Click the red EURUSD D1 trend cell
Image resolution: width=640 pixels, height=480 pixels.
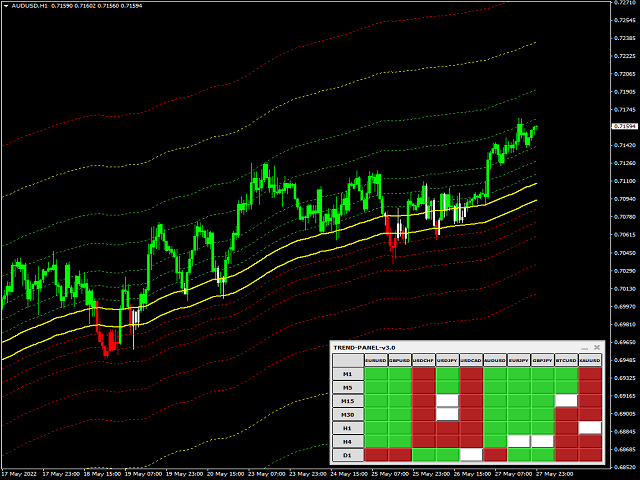pyautogui.click(x=376, y=455)
